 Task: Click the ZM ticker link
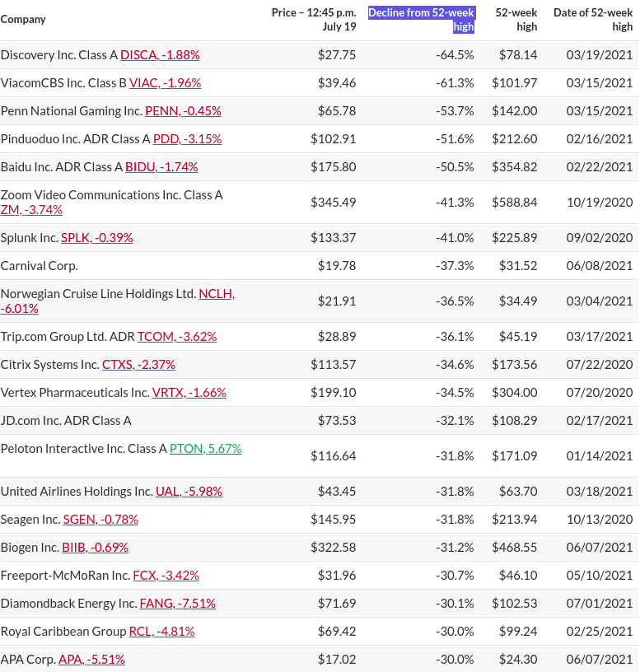31,210
